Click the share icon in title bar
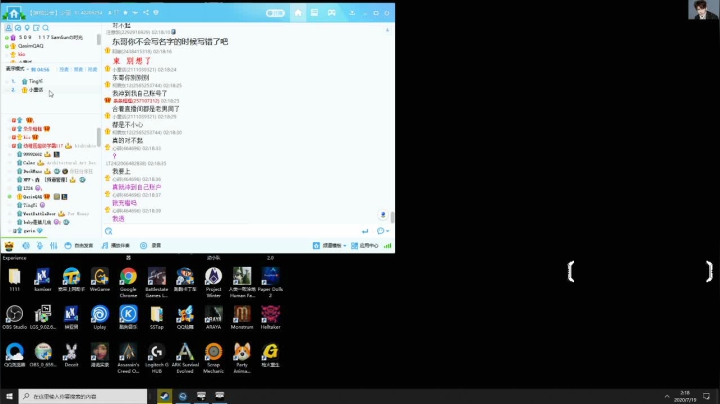 [x=146, y=12]
